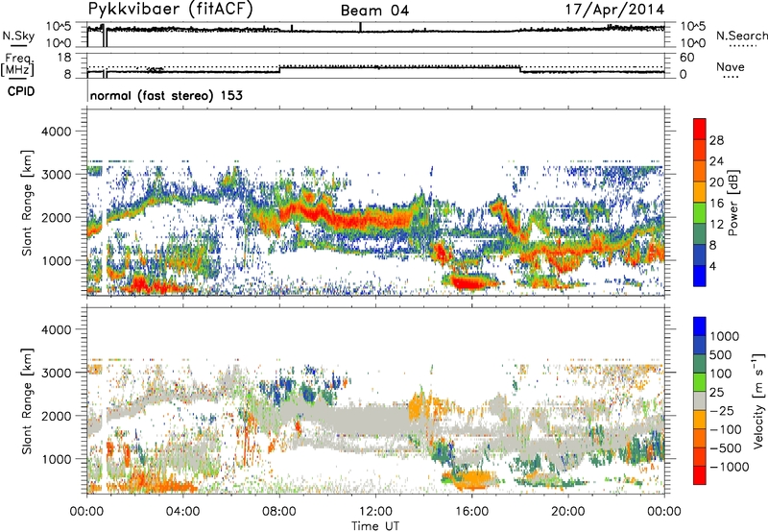Viewport: 768px width, 532px height.
Task: Click the "N.Search" legend label
Action: (741, 36)
